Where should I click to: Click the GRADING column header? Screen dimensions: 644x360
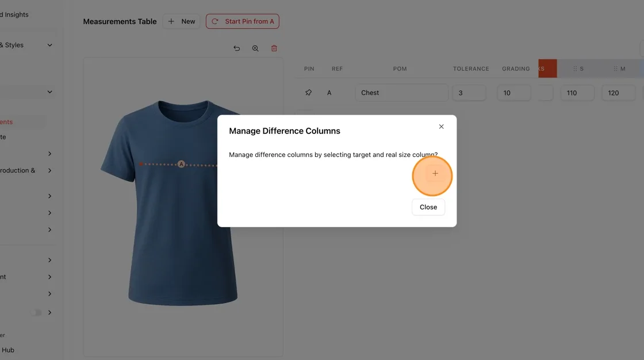pyautogui.click(x=516, y=68)
